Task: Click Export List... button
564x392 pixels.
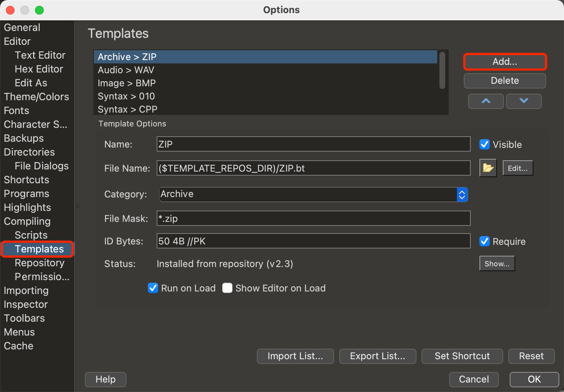Action: click(377, 356)
